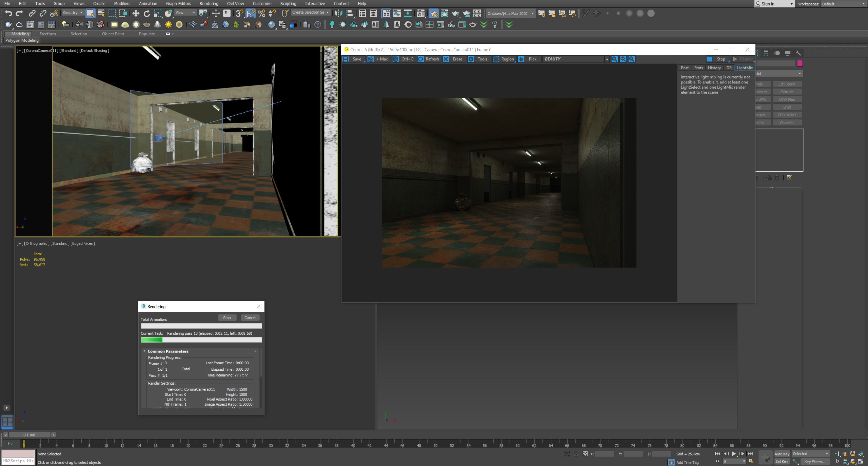Open the BEAUTY render element dropdown
868x466 pixels.
point(606,59)
